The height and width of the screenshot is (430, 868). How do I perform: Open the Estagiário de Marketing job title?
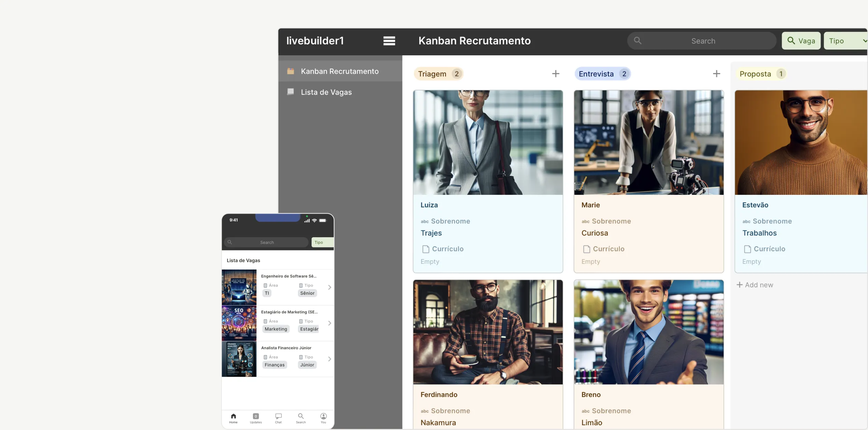(289, 312)
